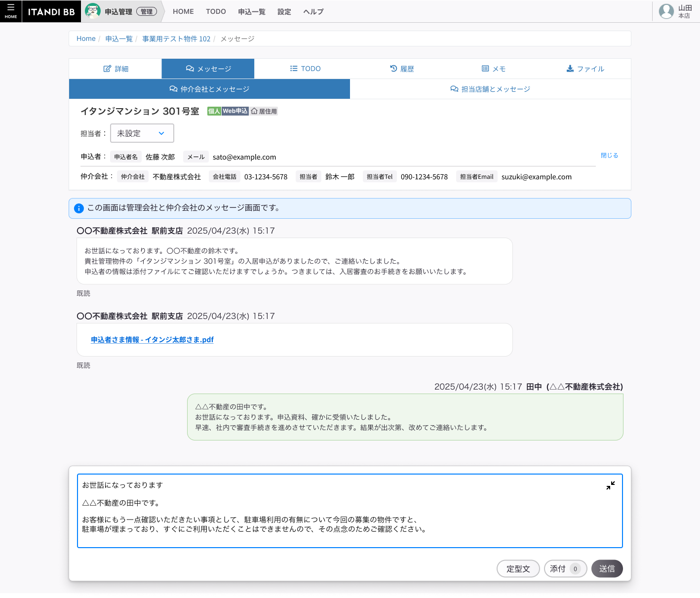Click the first message bubble from 駅前支店
The image size is (700, 598).
coord(295,261)
